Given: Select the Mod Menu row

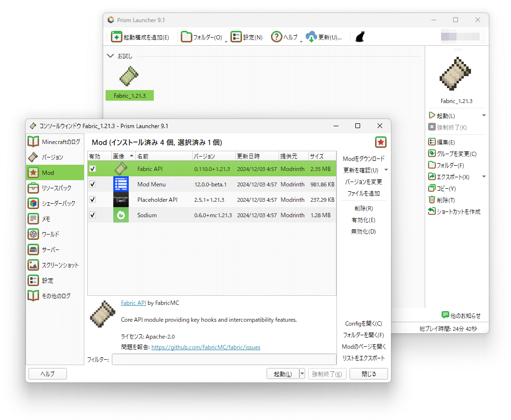Looking at the screenshot, I should pyautogui.click(x=212, y=184).
